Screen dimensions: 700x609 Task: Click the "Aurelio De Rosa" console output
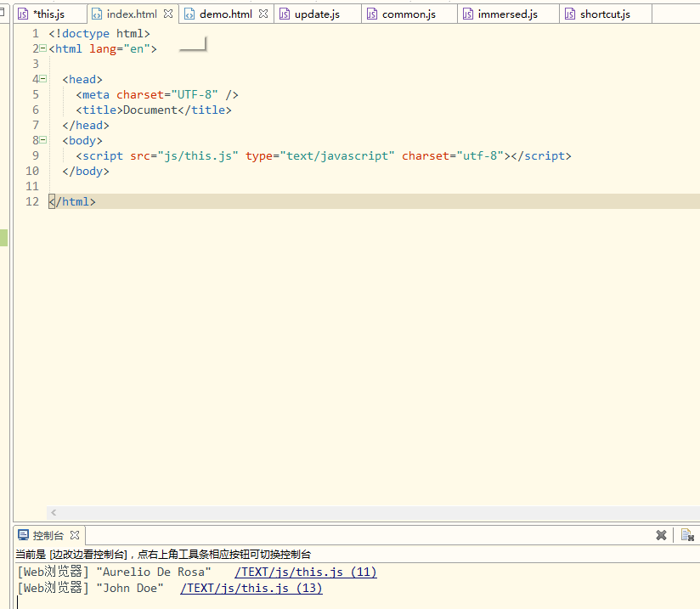pos(154,572)
